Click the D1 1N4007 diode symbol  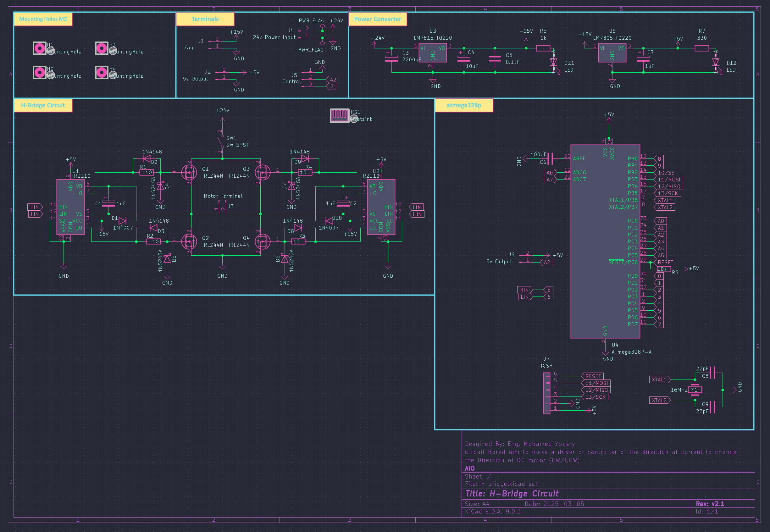122,221
